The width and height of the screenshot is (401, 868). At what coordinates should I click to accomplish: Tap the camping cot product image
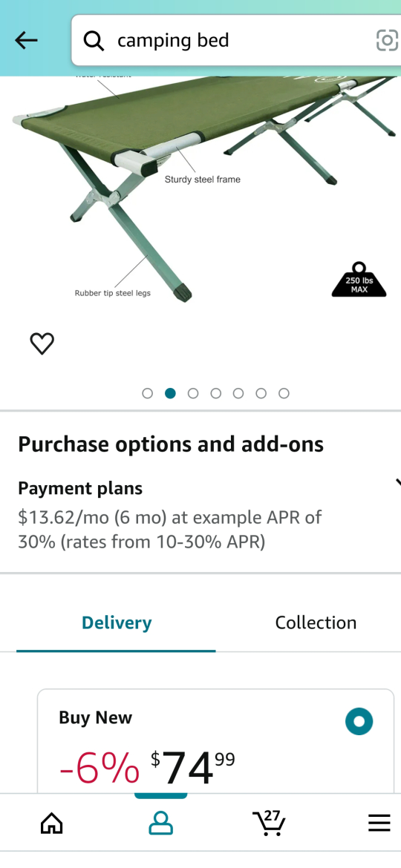pos(200,188)
